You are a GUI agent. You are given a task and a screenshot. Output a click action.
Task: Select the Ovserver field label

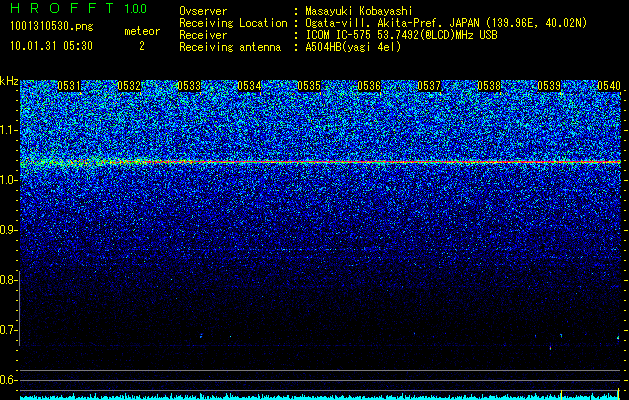tap(203, 11)
